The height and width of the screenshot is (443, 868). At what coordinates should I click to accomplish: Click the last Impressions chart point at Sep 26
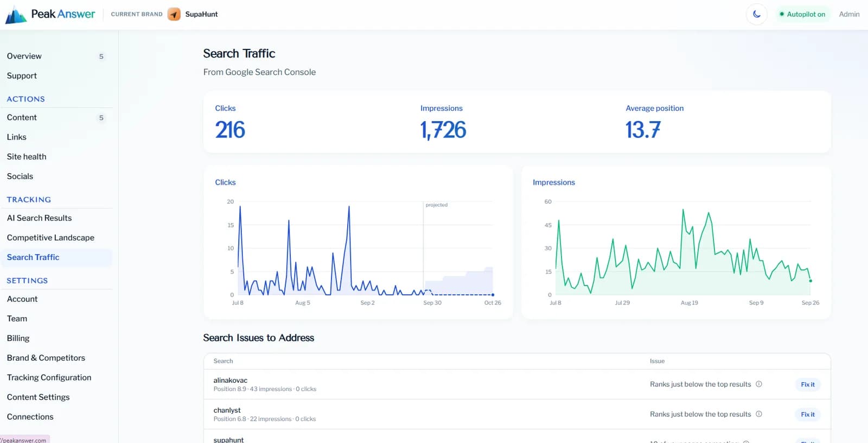click(810, 281)
